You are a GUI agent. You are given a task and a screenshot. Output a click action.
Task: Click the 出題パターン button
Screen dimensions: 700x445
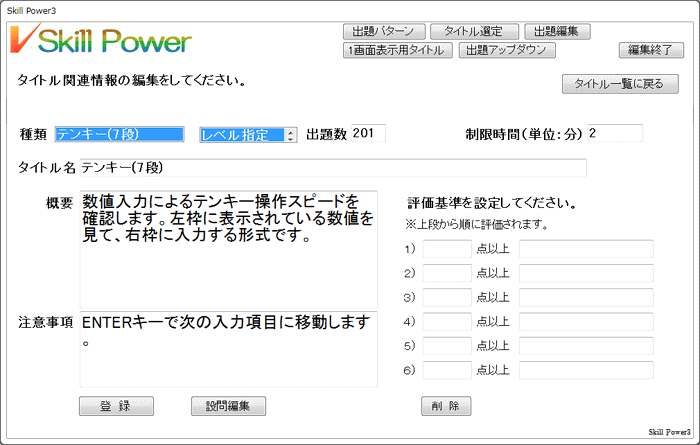[384, 32]
